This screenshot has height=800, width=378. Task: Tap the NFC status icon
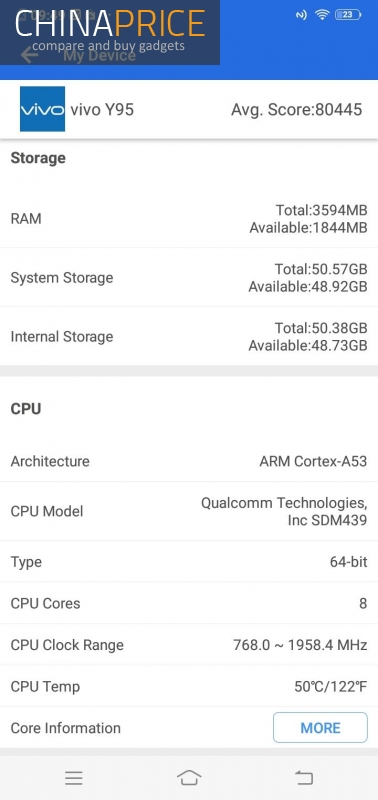301,15
